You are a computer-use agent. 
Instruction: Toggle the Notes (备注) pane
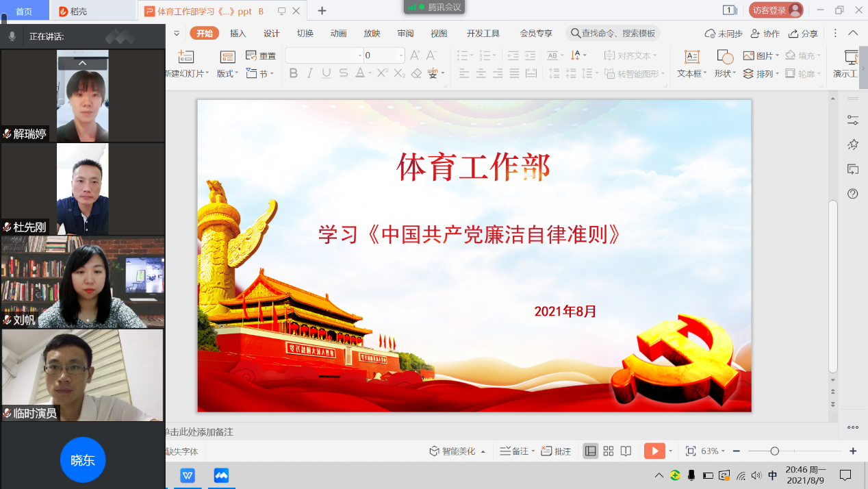click(x=517, y=451)
